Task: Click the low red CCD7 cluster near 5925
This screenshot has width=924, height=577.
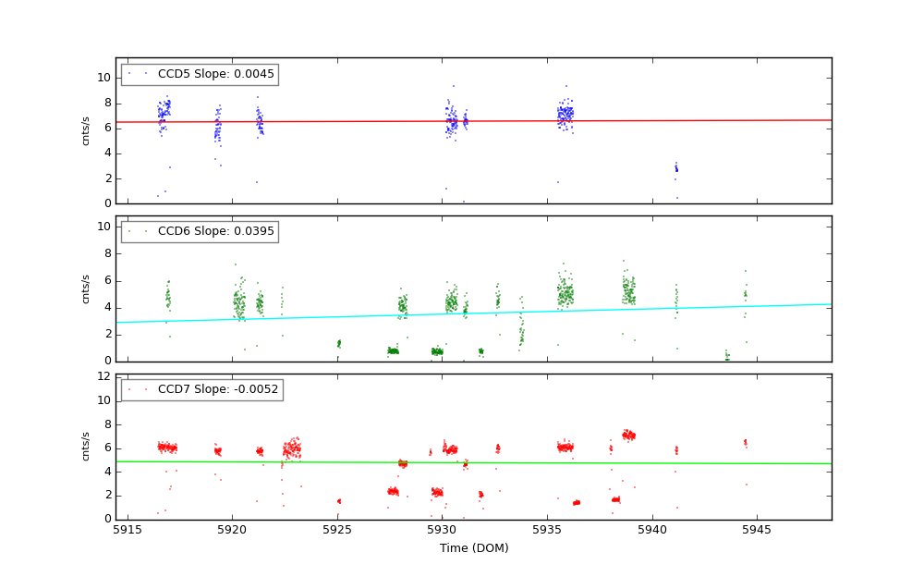Action: (x=338, y=501)
